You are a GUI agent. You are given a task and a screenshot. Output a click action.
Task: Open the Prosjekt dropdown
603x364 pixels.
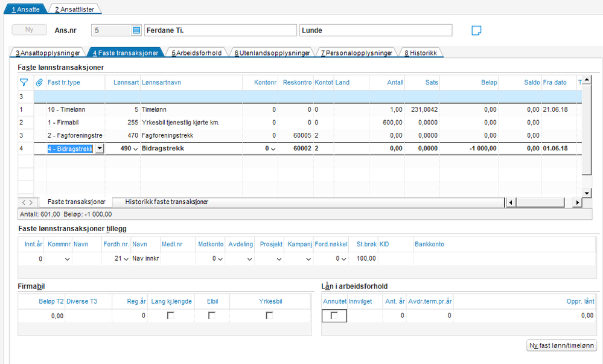click(279, 259)
